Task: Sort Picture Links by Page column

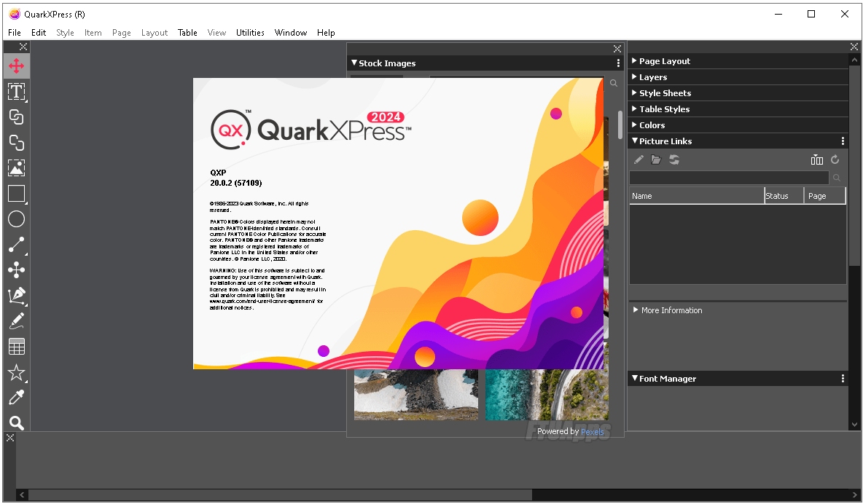Action: point(824,196)
